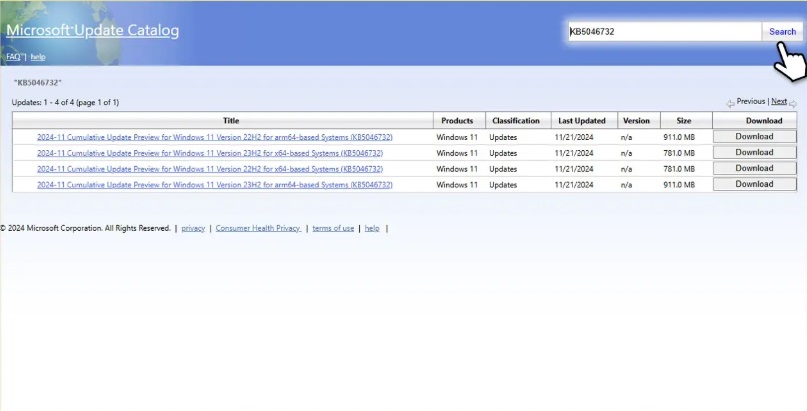
Task: Click 11/21/2024 date in 22H2 x64 row
Action: (574, 169)
